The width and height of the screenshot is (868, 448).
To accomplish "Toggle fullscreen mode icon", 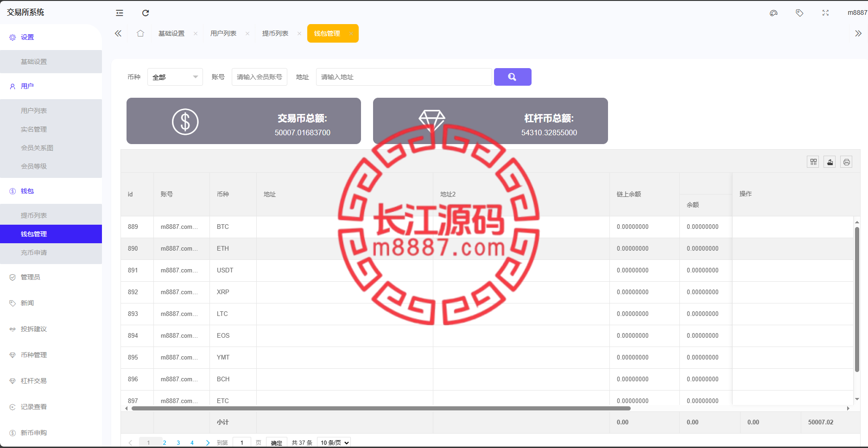I will click(825, 13).
